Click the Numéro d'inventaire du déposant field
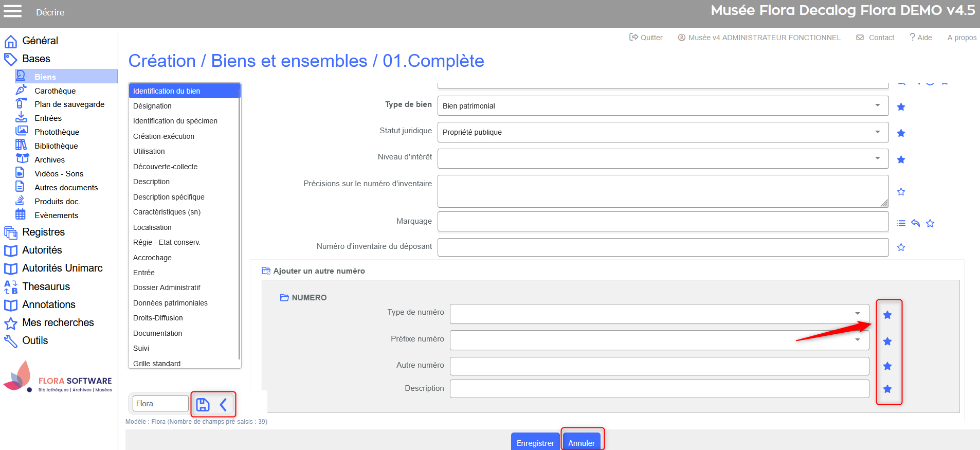980x450 pixels. click(x=663, y=247)
